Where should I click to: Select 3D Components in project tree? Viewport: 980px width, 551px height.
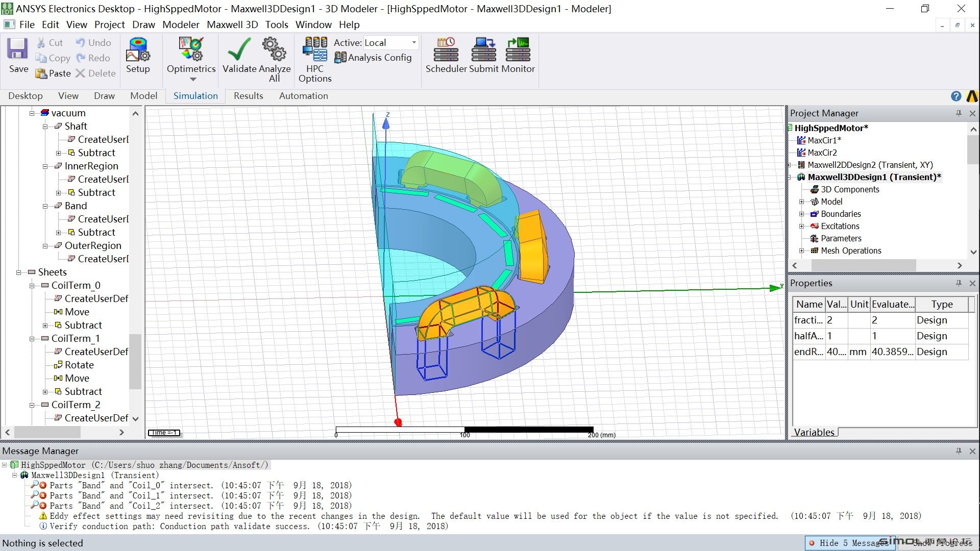(850, 189)
